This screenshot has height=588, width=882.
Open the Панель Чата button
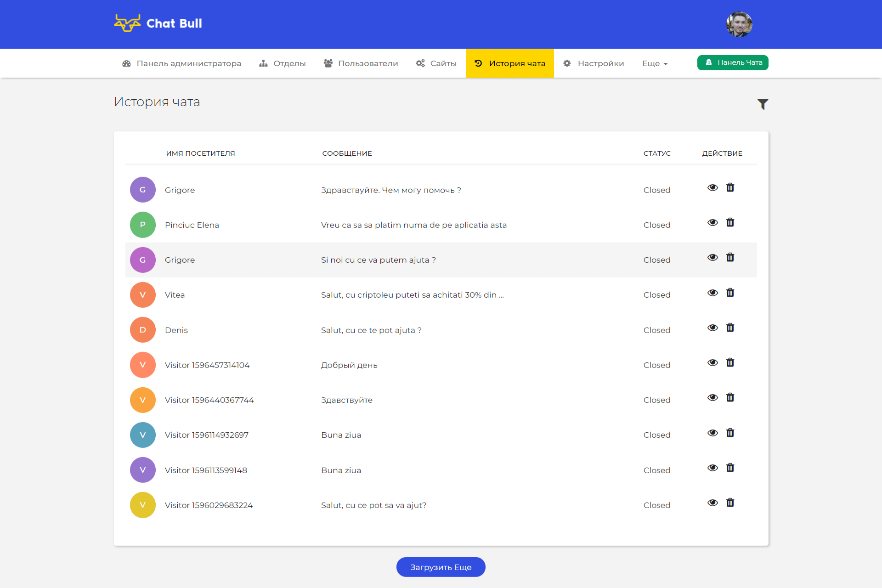point(733,62)
